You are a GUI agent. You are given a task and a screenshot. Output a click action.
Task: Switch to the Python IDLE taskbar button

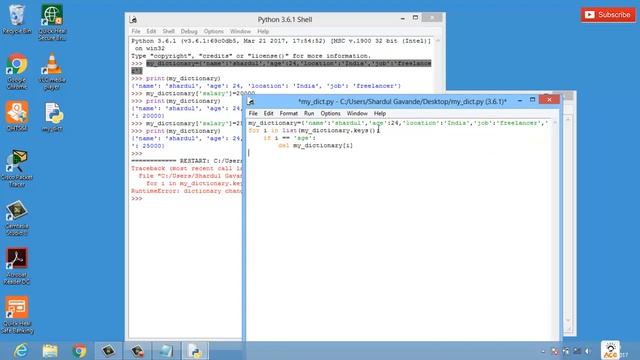coord(195,351)
